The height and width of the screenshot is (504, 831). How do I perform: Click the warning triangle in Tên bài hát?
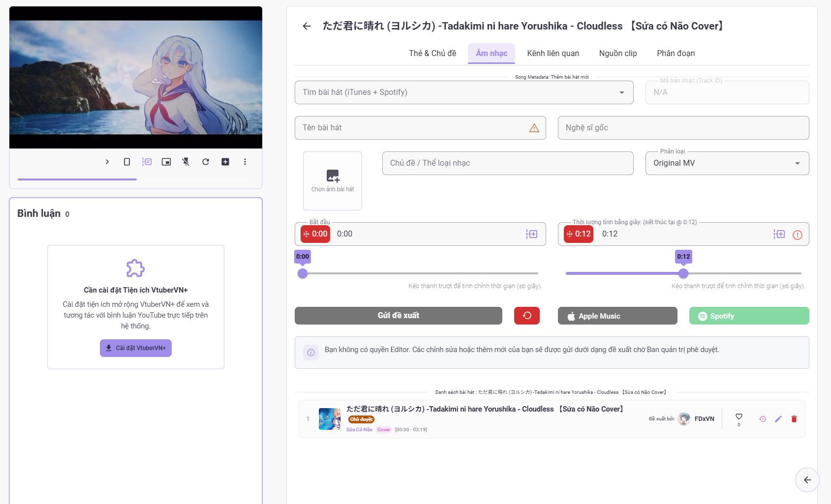pos(534,128)
